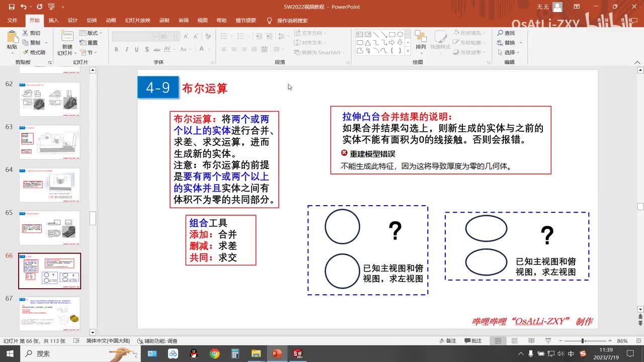Switch to reading view in status bar
Screen dimensions: 644x362
(x=531, y=341)
